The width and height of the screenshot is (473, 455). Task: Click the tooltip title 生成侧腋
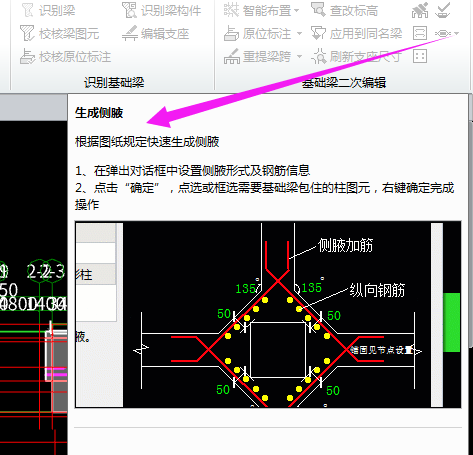[99, 113]
